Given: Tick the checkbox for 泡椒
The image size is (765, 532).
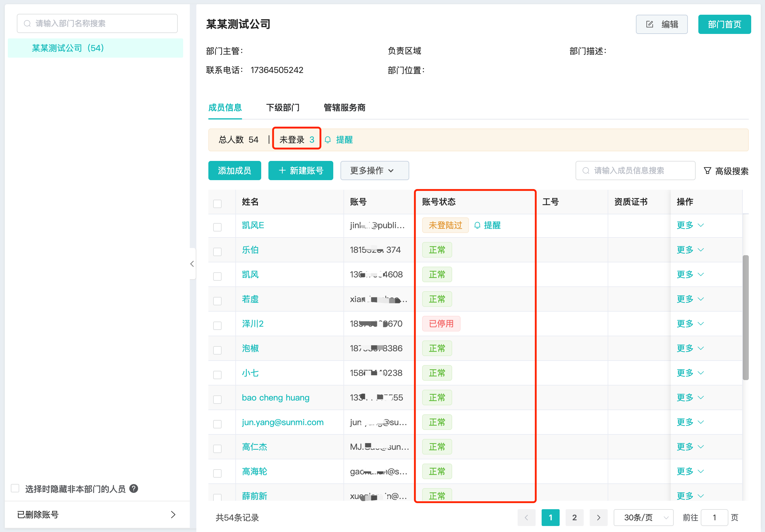Looking at the screenshot, I should (217, 350).
